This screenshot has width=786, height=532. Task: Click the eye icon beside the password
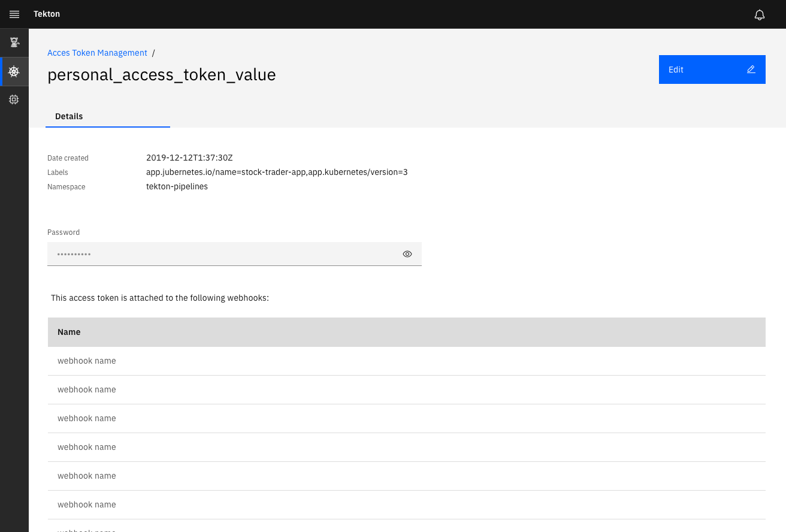(x=407, y=253)
